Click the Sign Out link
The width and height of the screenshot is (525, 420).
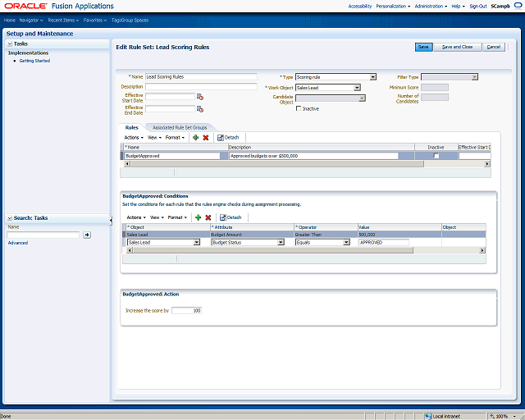point(478,6)
